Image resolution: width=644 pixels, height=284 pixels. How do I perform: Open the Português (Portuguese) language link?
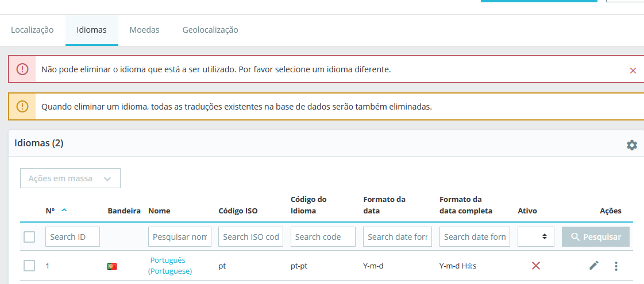tap(171, 266)
